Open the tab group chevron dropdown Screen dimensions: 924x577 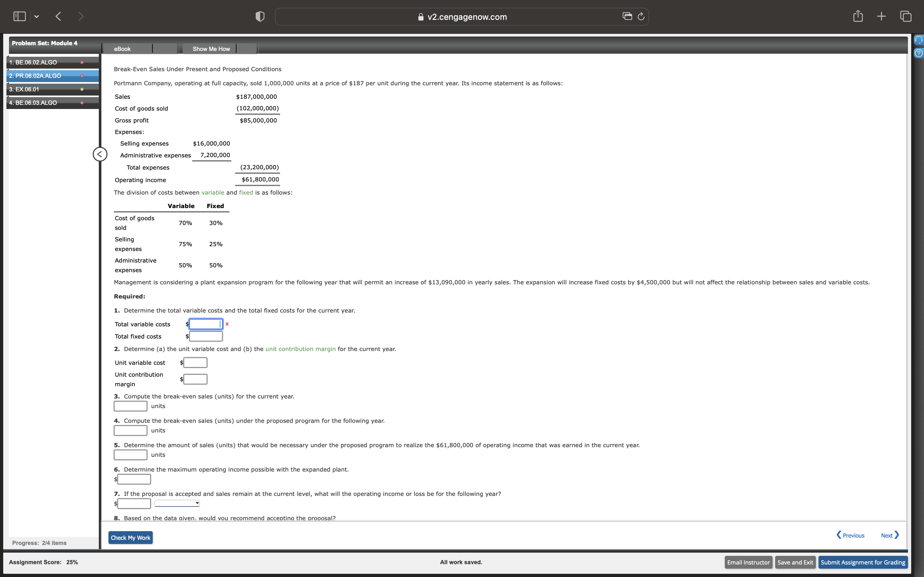[x=37, y=16]
